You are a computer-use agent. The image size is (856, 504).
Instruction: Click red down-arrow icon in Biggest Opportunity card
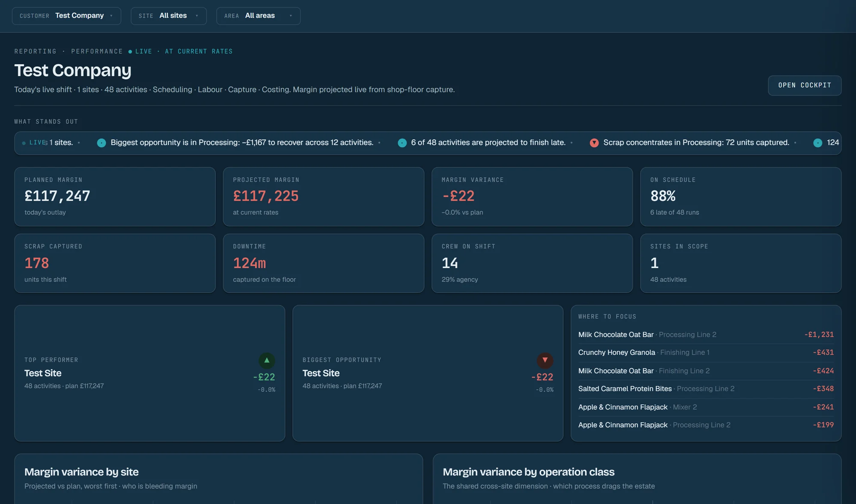pyautogui.click(x=545, y=360)
